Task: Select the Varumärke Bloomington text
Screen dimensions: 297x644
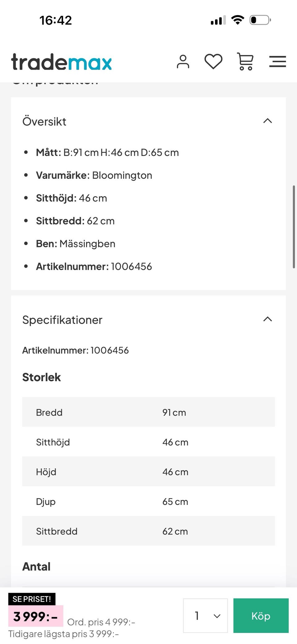Action: click(x=94, y=175)
